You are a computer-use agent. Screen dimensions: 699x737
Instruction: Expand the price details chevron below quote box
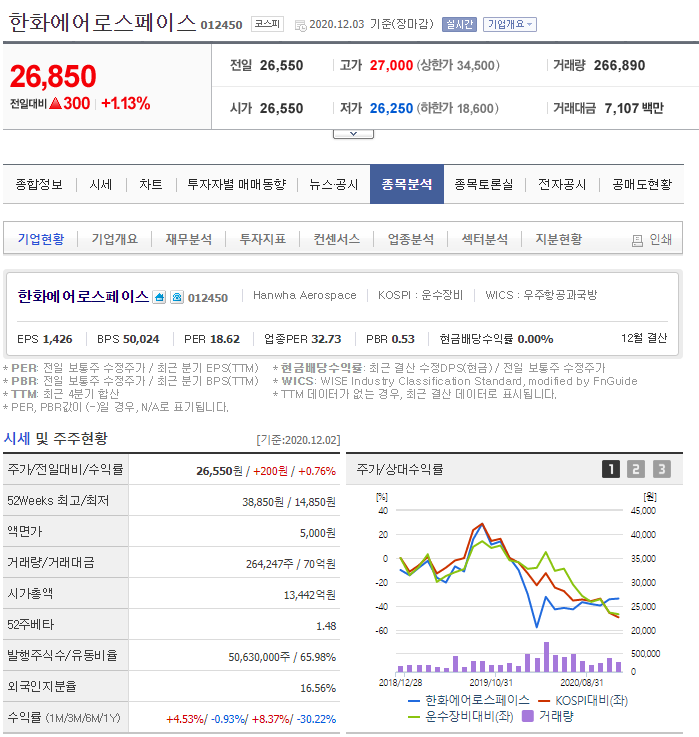coord(353,134)
